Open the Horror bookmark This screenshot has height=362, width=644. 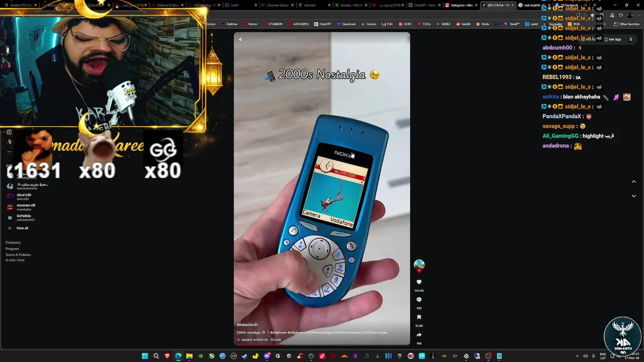pyautogui.click(x=250, y=24)
